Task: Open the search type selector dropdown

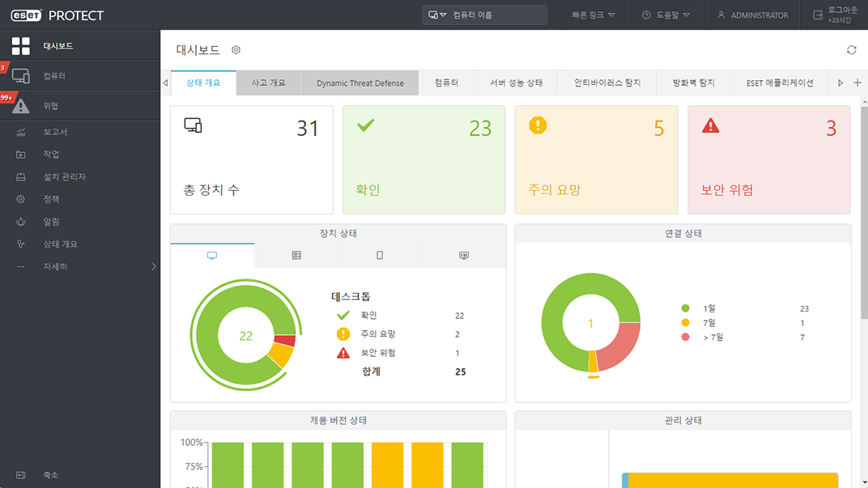Action: click(437, 15)
